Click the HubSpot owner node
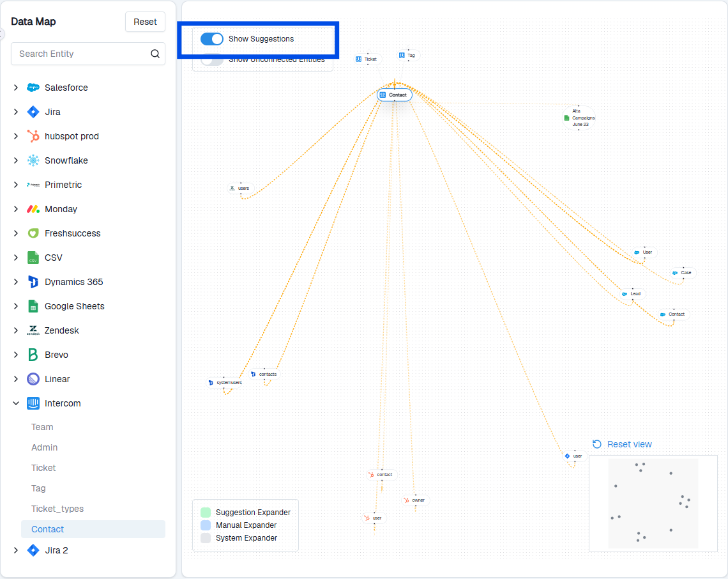The width and height of the screenshot is (728, 579). [415, 500]
